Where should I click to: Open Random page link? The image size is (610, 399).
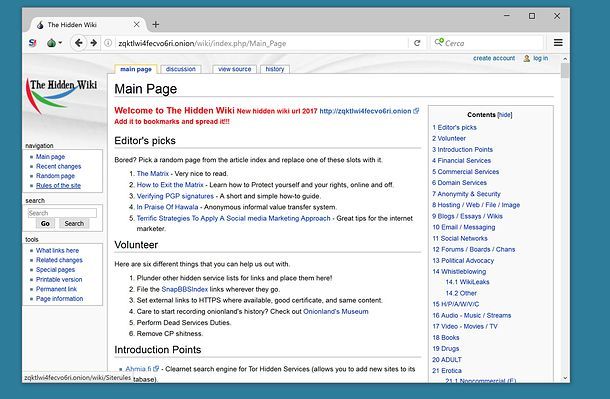pos(55,176)
